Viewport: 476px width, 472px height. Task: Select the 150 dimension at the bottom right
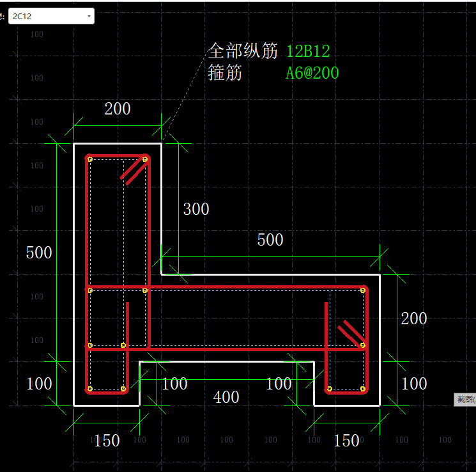(346, 441)
